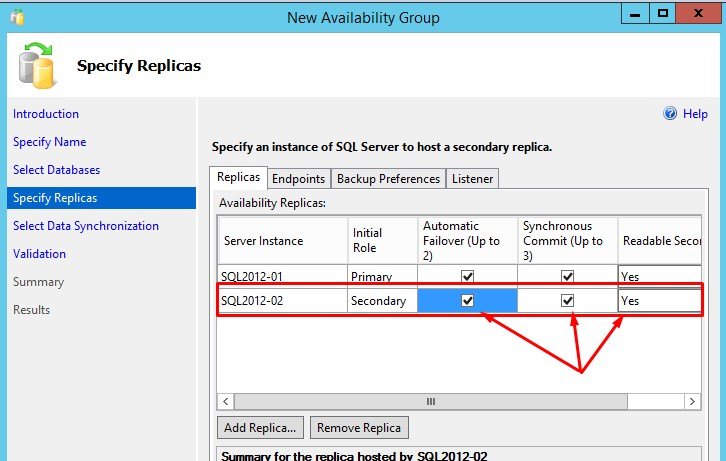Viewport: 726px width, 461px height.
Task: Click the wizard icon in the title bar
Action: (x=17, y=17)
